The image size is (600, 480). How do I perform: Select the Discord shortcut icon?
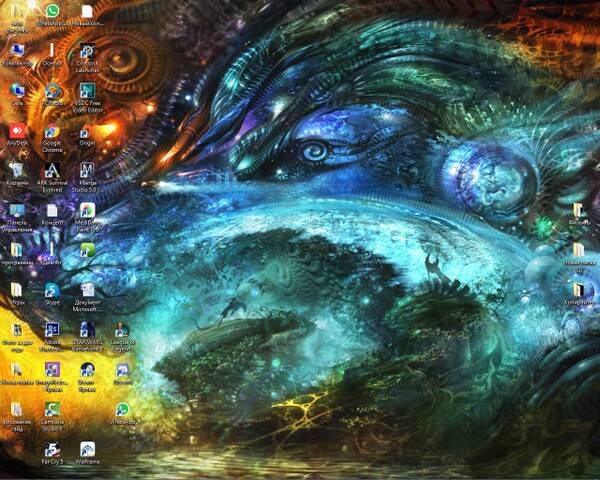tap(122, 370)
